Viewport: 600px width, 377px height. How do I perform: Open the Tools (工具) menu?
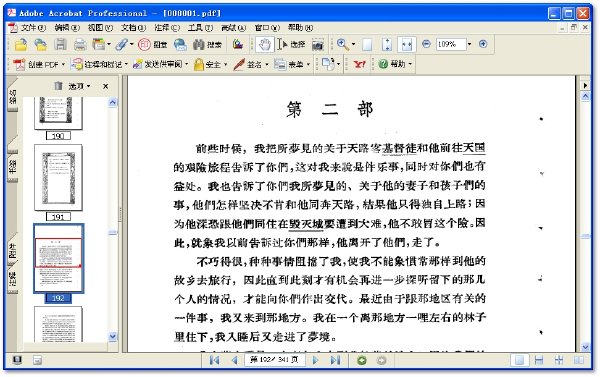click(200, 28)
